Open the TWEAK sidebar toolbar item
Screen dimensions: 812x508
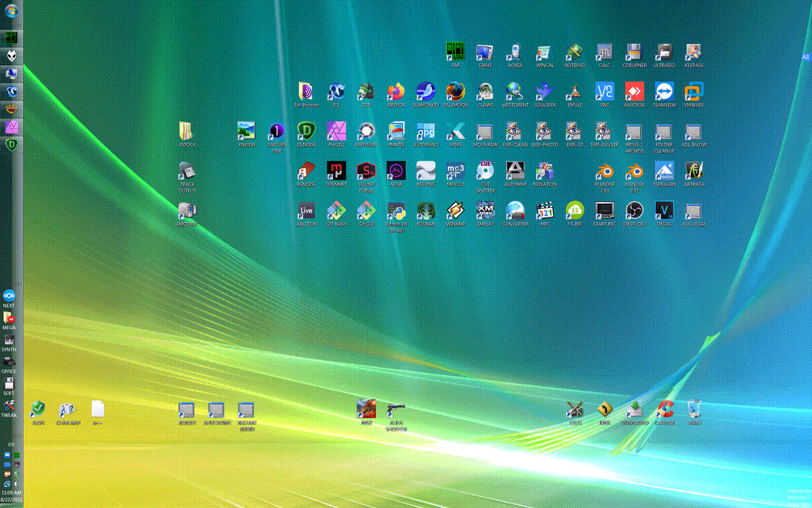click(x=9, y=408)
